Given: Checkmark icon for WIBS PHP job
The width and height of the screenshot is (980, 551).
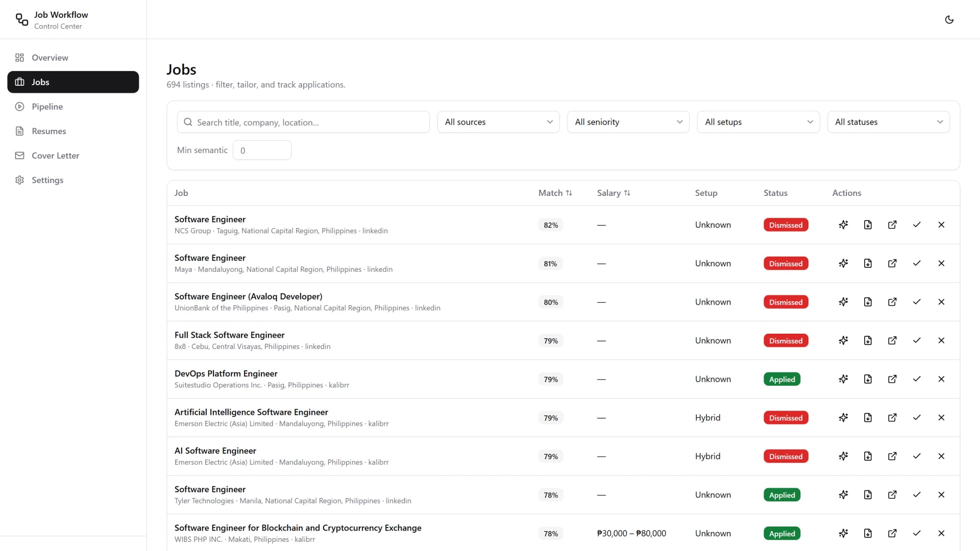Looking at the screenshot, I should click(917, 533).
